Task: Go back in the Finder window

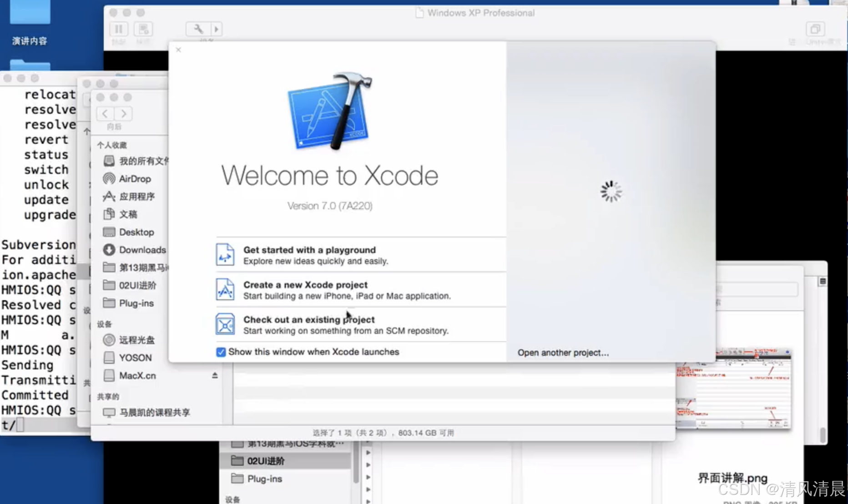Action: pyautogui.click(x=106, y=114)
